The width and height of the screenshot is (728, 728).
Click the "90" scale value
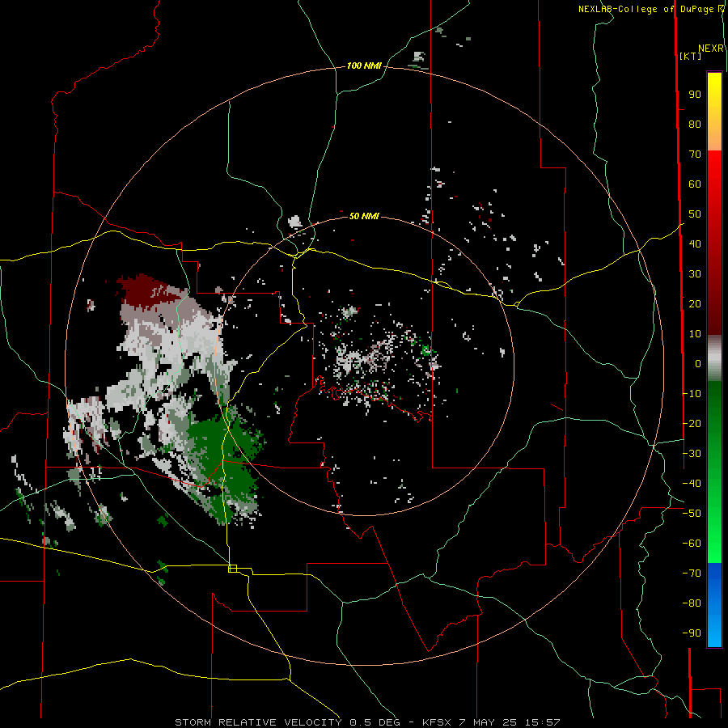coord(695,95)
